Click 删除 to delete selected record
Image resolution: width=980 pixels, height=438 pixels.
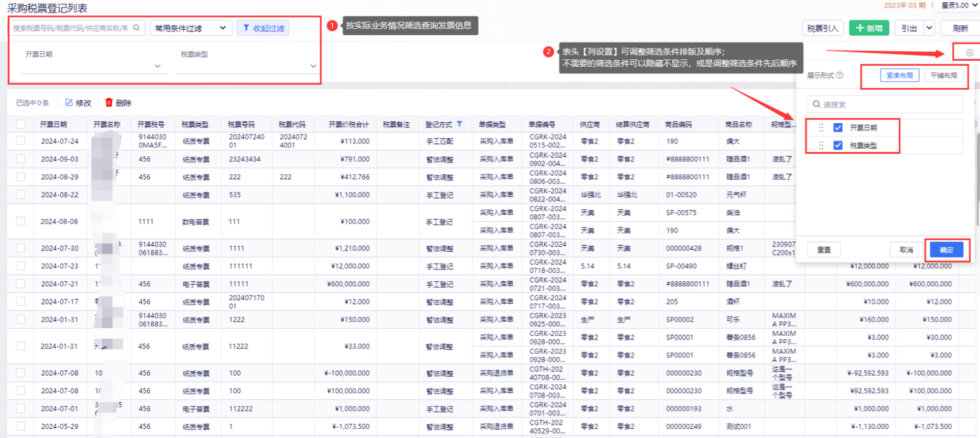123,103
